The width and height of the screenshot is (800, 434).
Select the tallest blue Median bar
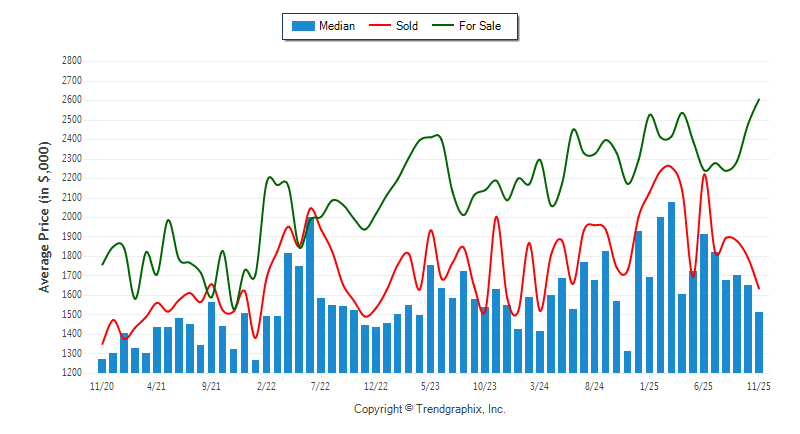[x=671, y=287]
